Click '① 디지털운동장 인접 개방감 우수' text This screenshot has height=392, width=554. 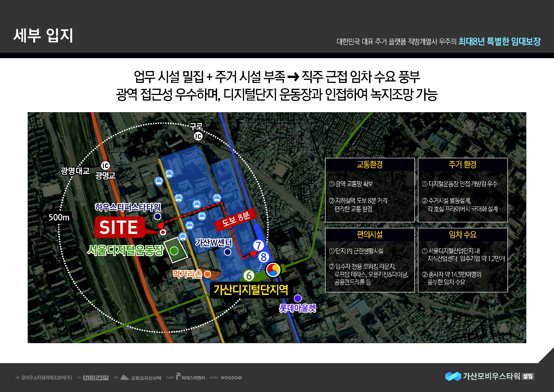pos(460,184)
